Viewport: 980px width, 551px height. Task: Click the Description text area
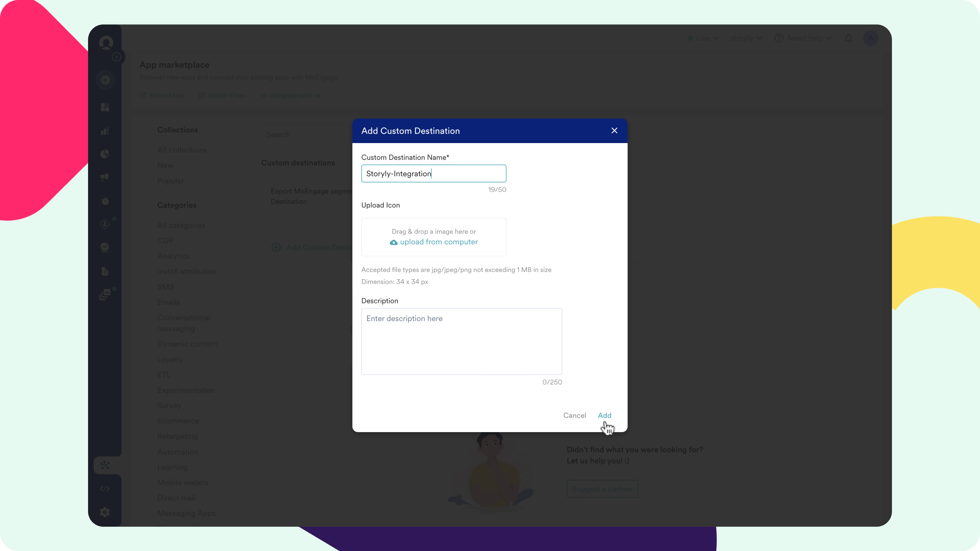click(x=461, y=341)
